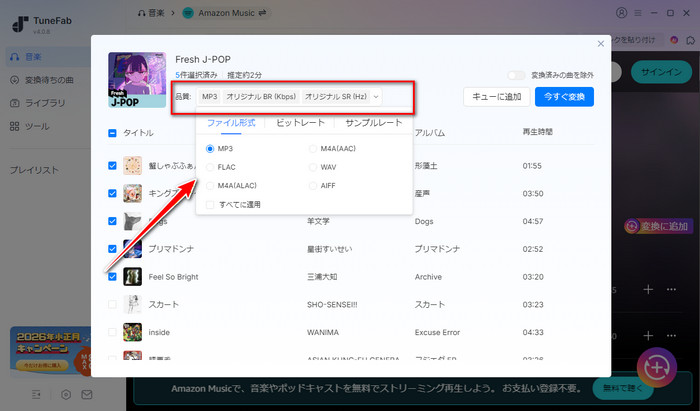700x411 pixels.
Task: Open the user account icon
Action: point(621,13)
